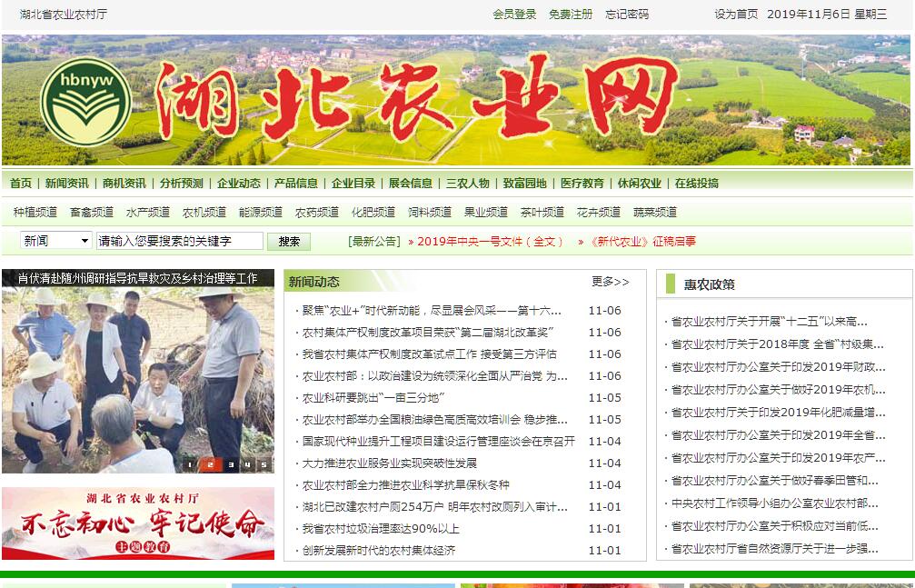Select the 休闲农业 menu item
Viewport: 915px width, 588px height.
point(640,183)
